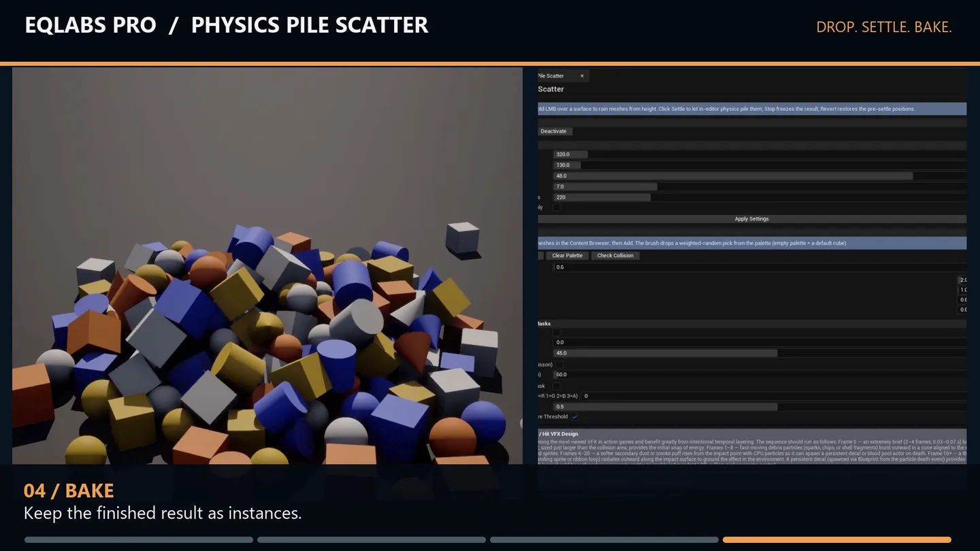Screen dimensions: 980x551
Task: Uncheck the Threshold checkbox
Action: (x=575, y=417)
